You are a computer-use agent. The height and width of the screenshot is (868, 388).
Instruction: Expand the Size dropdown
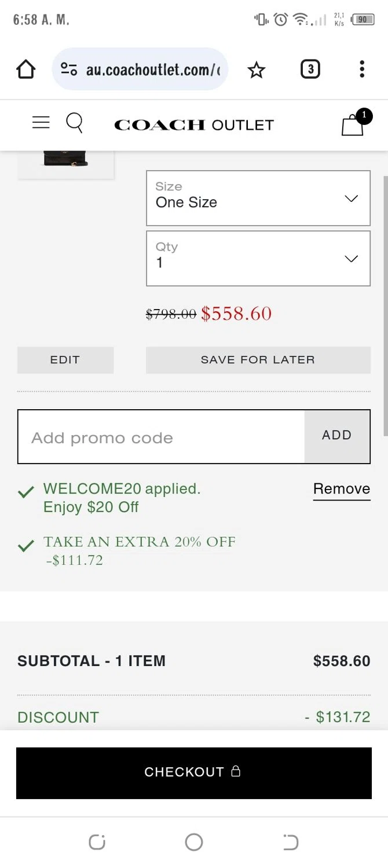tap(258, 198)
